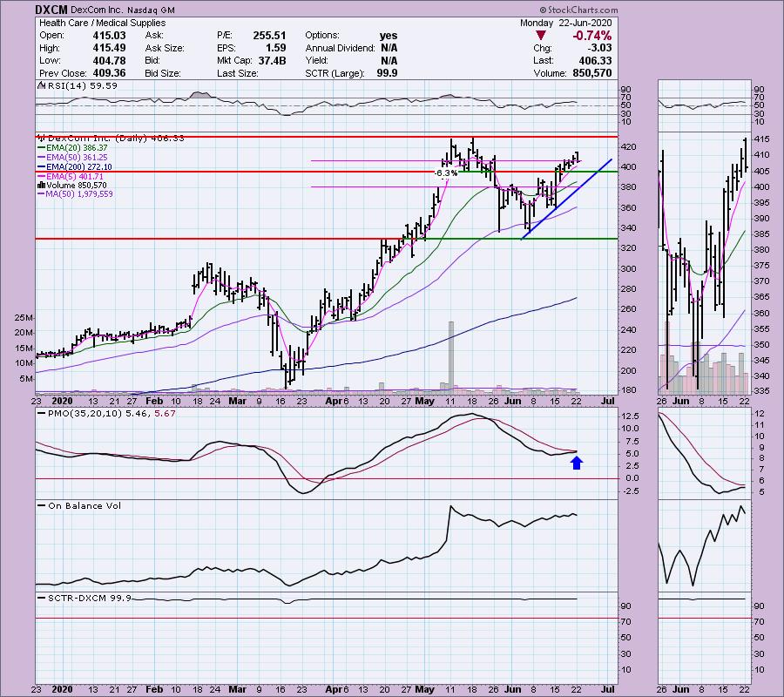The width and height of the screenshot is (784, 697).
Task: Select the date Monday 22-Jun-2020
Action: (x=565, y=23)
